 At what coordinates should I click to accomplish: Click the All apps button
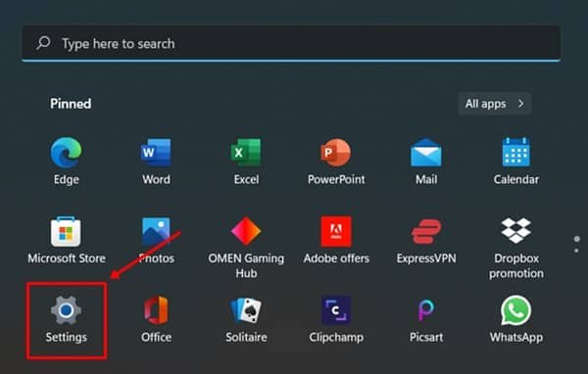click(x=494, y=104)
